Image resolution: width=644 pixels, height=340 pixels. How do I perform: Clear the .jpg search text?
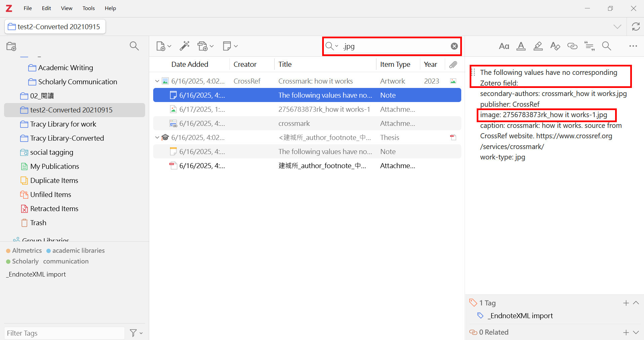tap(454, 46)
